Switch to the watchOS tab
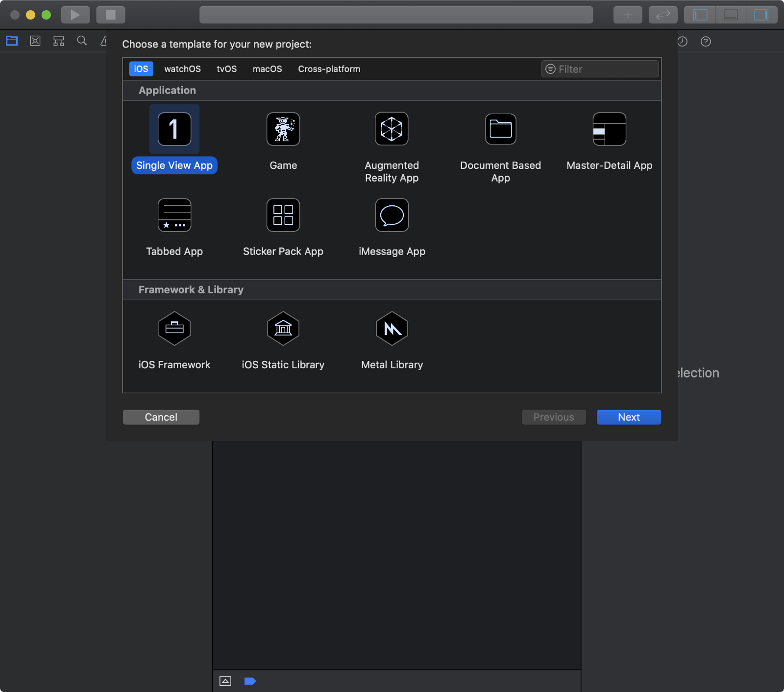 (182, 69)
